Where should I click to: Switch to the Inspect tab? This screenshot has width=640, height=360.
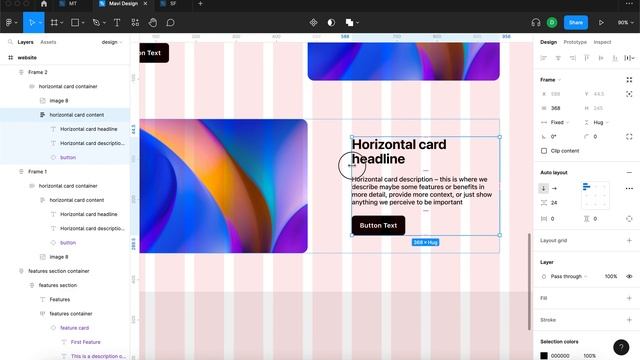(x=602, y=42)
